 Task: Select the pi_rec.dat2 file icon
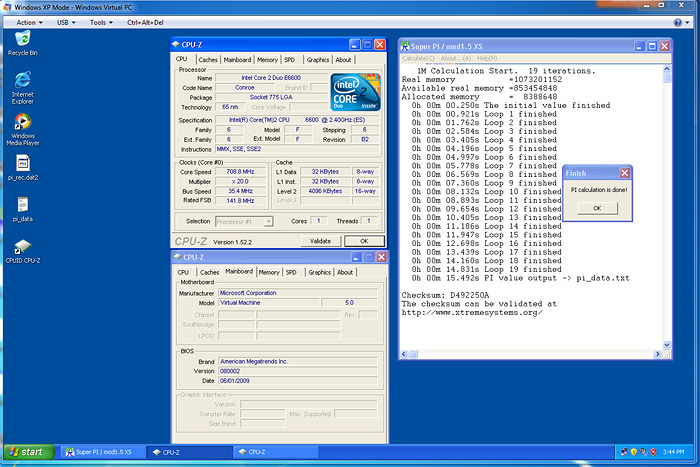click(x=22, y=164)
